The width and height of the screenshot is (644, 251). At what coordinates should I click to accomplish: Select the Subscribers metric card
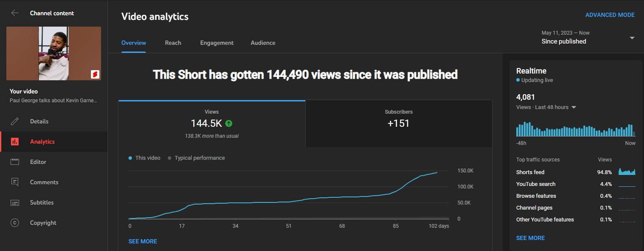click(399, 124)
